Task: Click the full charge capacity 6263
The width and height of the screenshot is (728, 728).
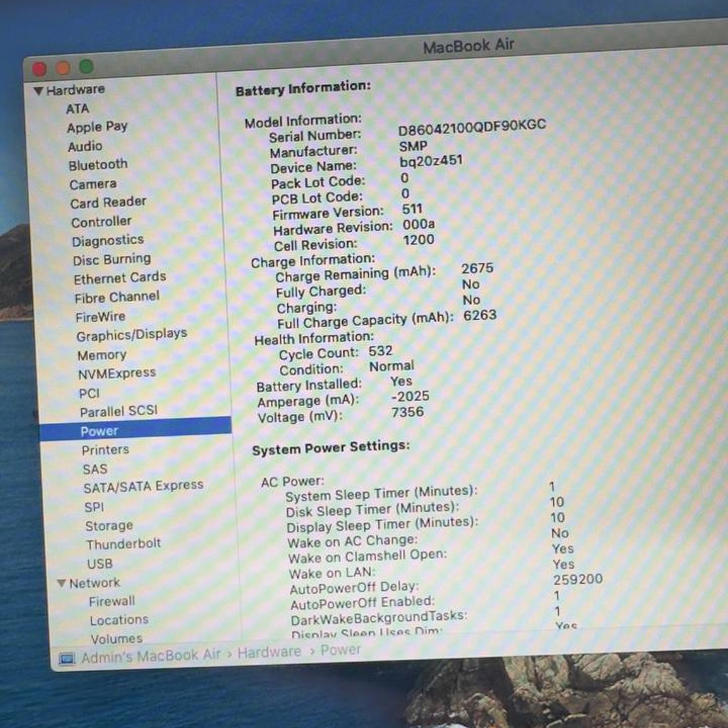Action: click(480, 315)
